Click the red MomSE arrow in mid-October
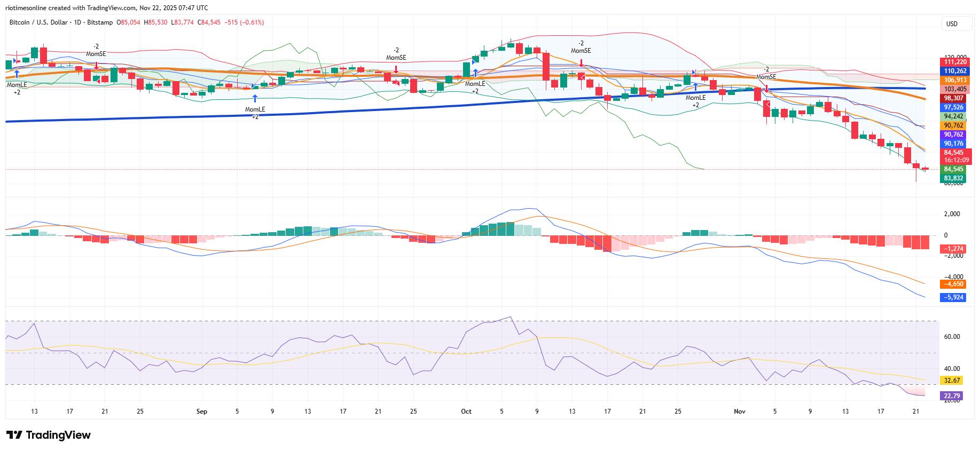Image resolution: width=980 pixels, height=451 pixels. pyautogui.click(x=581, y=63)
